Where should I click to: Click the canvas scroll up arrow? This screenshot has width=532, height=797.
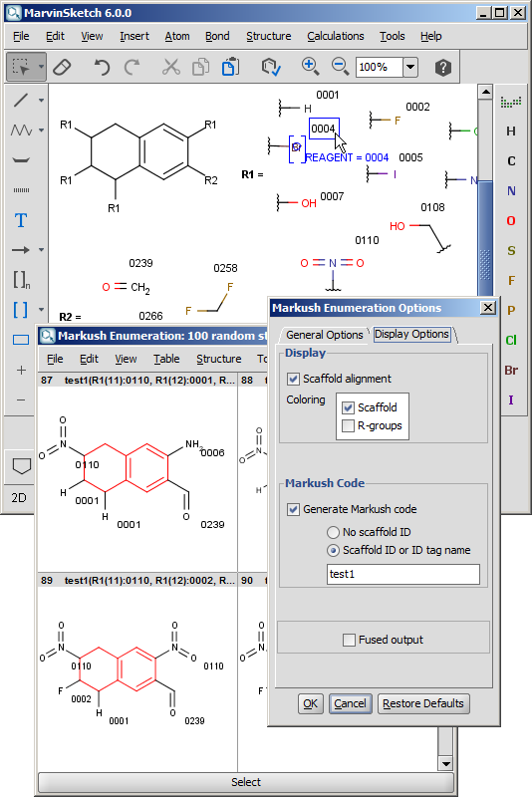click(x=485, y=92)
